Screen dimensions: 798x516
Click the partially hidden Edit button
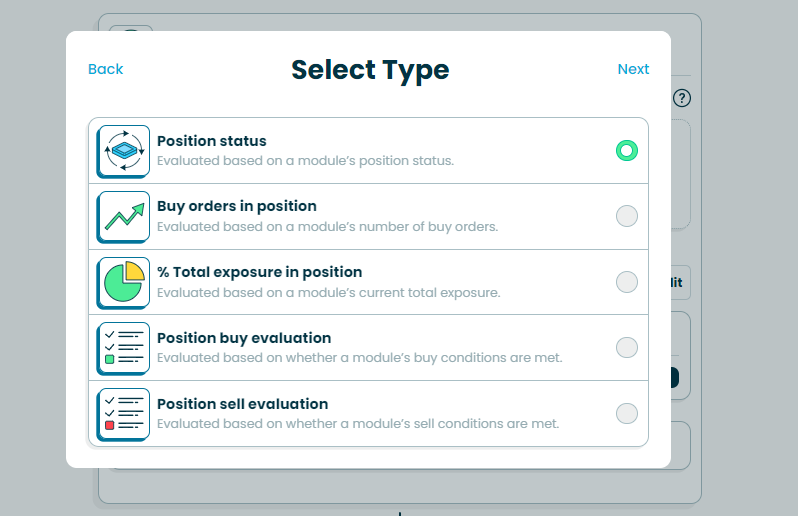678,283
